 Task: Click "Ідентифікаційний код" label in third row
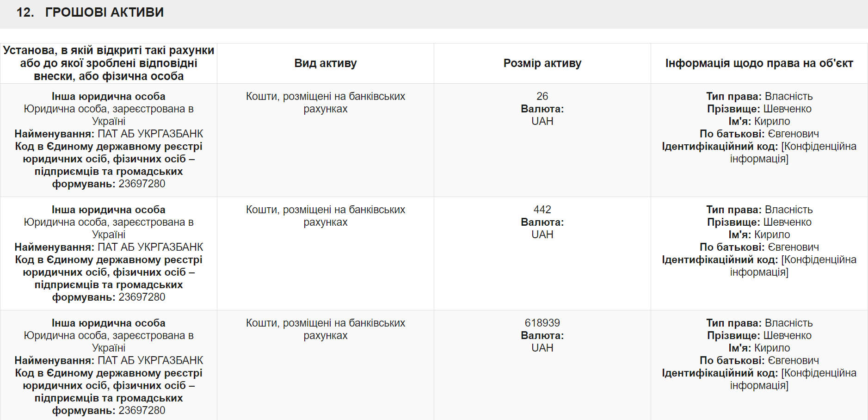point(720,373)
